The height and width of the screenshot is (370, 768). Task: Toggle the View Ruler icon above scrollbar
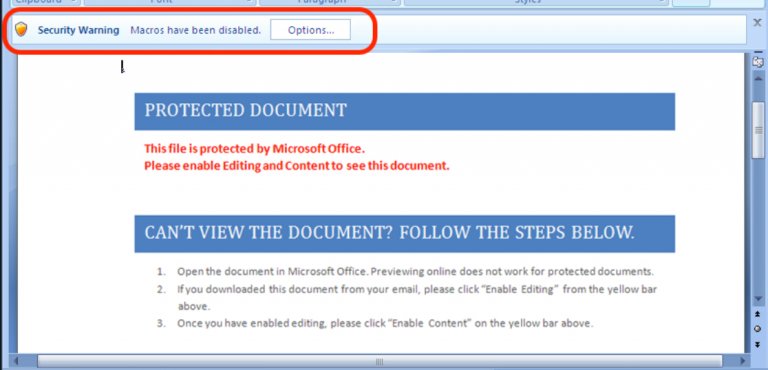(758, 62)
